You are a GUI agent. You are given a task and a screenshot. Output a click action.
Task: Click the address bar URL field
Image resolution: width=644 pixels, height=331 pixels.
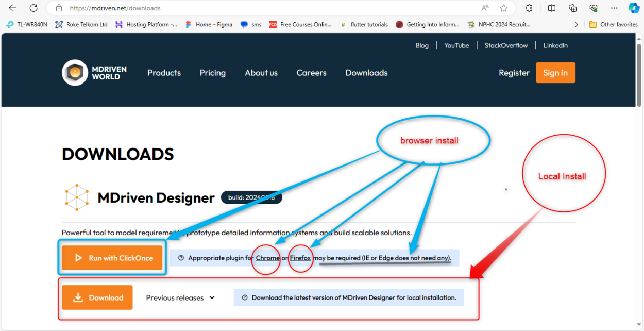pyautogui.click(x=268, y=8)
